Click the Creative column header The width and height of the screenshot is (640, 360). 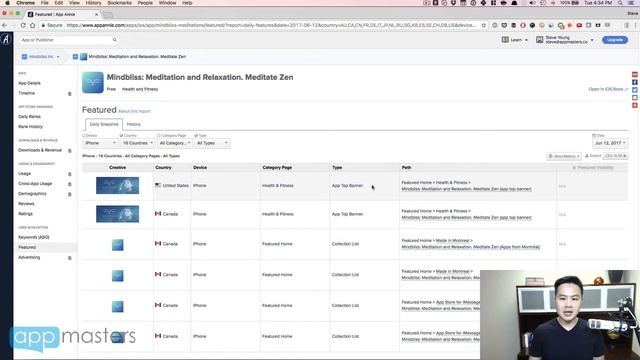(118, 168)
